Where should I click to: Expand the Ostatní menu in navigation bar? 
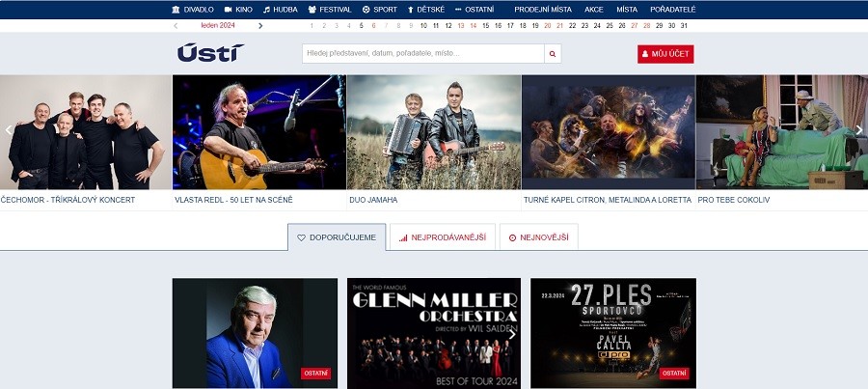point(475,10)
